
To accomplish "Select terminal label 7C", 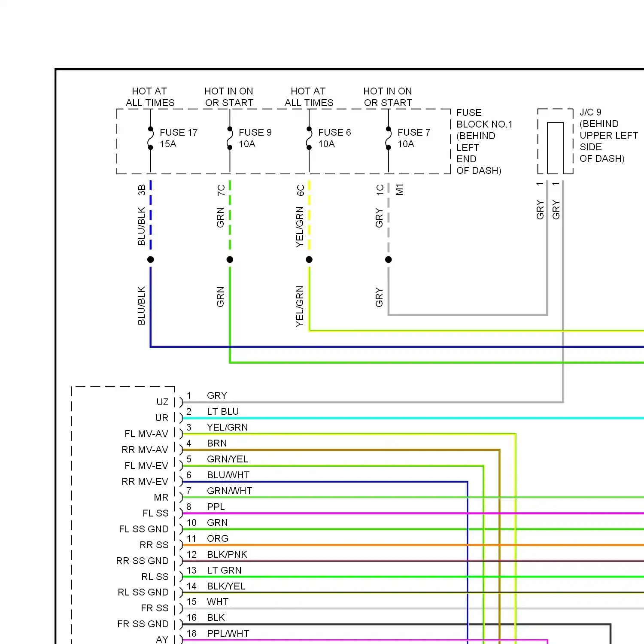I will [x=221, y=190].
